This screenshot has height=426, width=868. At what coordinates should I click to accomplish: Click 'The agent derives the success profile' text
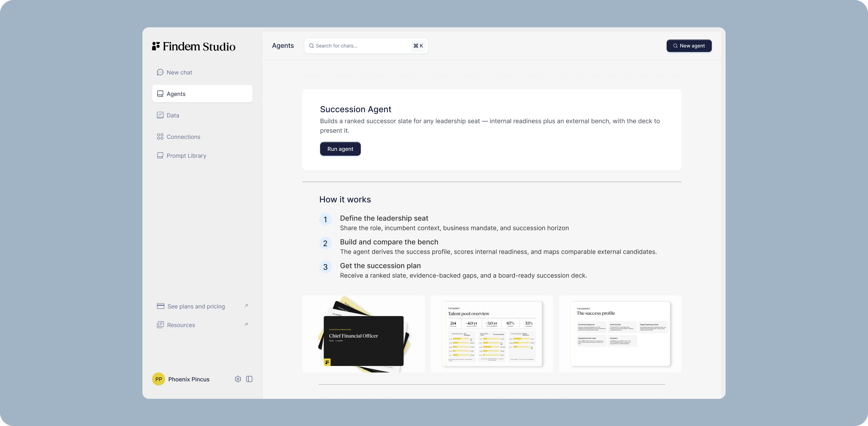[498, 252]
